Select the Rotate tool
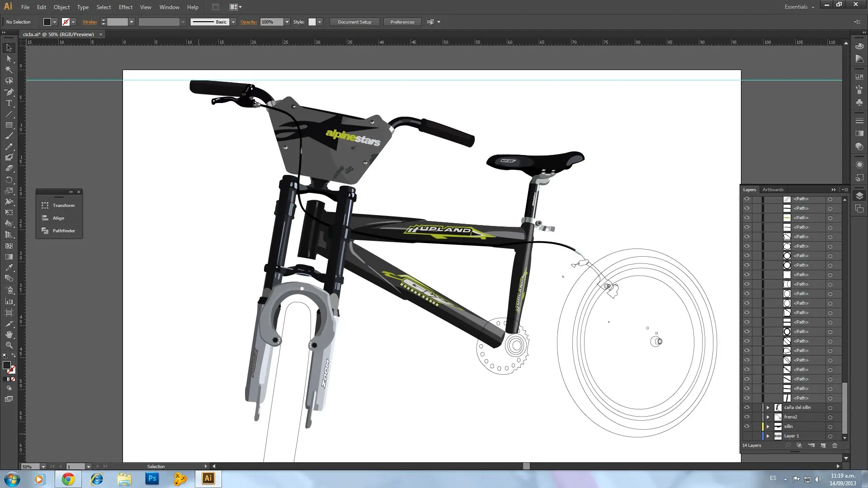 point(9,180)
